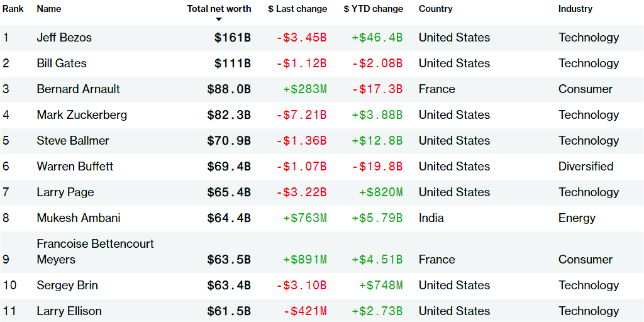This screenshot has width=644, height=322.
Task: Open Bernard Arnault's name link
Action: point(78,89)
